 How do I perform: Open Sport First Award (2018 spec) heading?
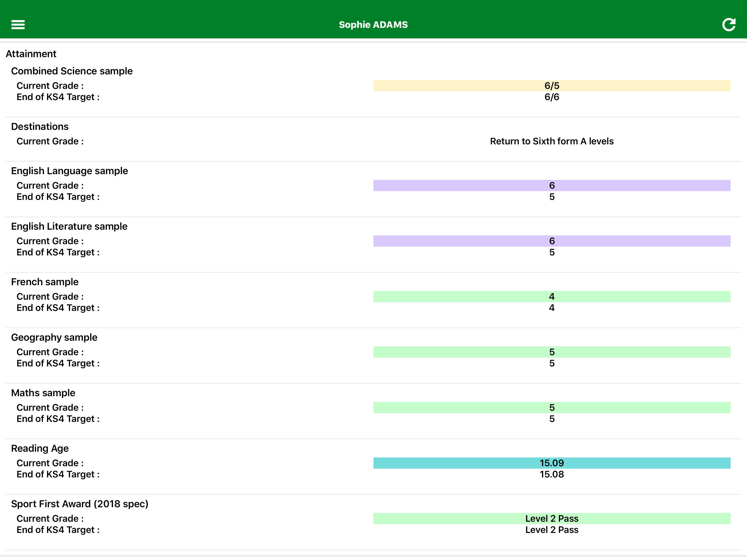coord(80,504)
